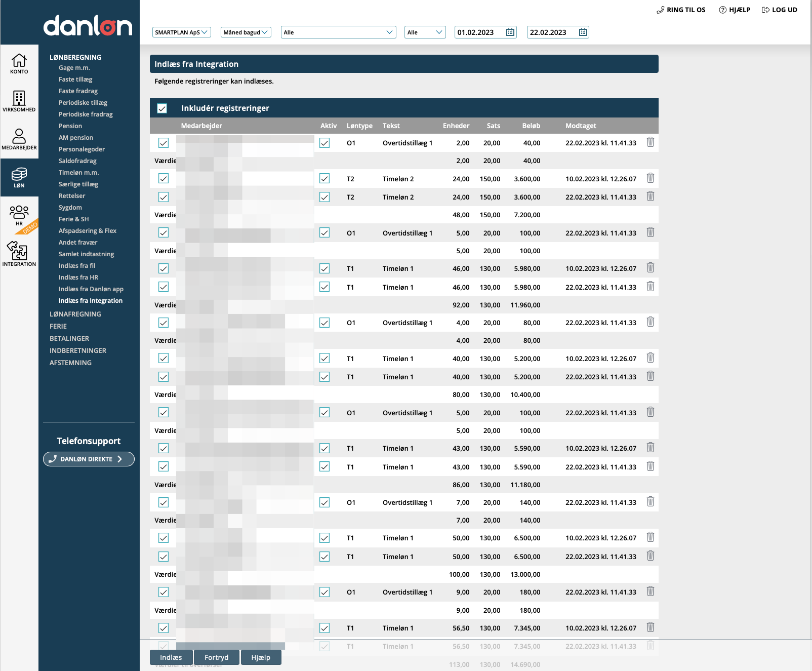Delete the first Overtidstillæg 1 row with trash icon
Screen dimensions: 812x671
coord(651,142)
